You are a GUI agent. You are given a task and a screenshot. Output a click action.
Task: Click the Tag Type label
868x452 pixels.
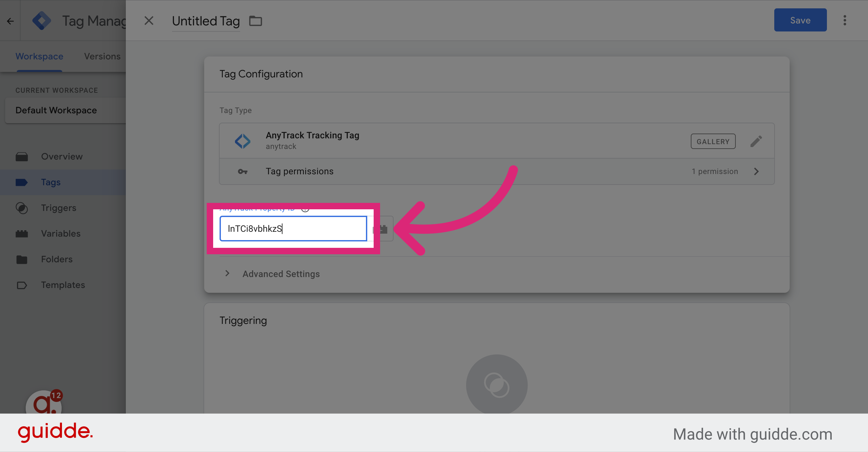(236, 110)
